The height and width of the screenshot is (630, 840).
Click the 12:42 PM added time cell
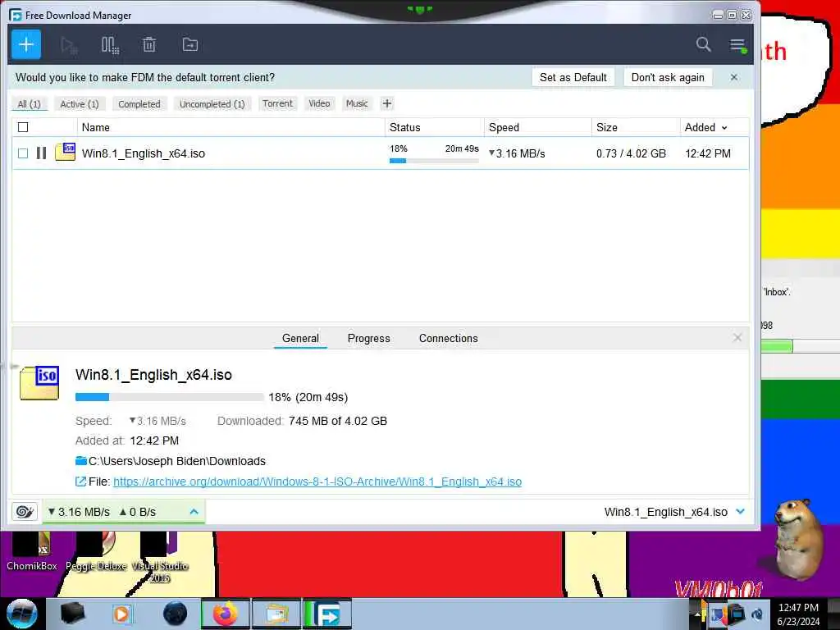pyautogui.click(x=708, y=153)
